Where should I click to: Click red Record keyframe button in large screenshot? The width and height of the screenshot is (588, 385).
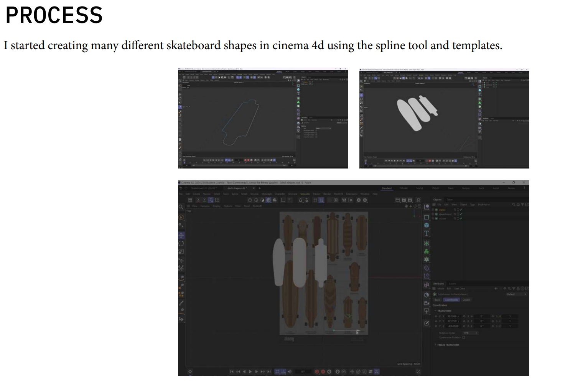[317, 372]
